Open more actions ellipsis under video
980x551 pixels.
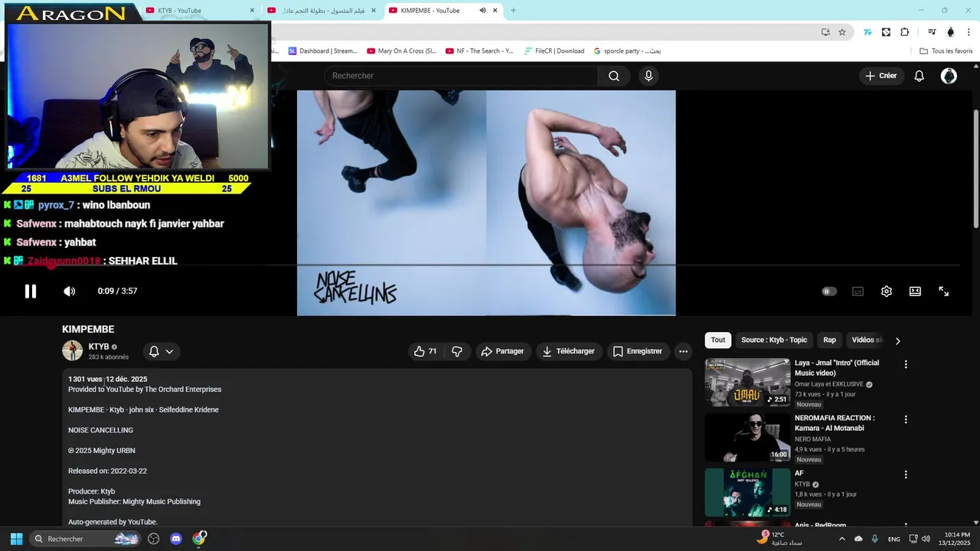tap(684, 351)
